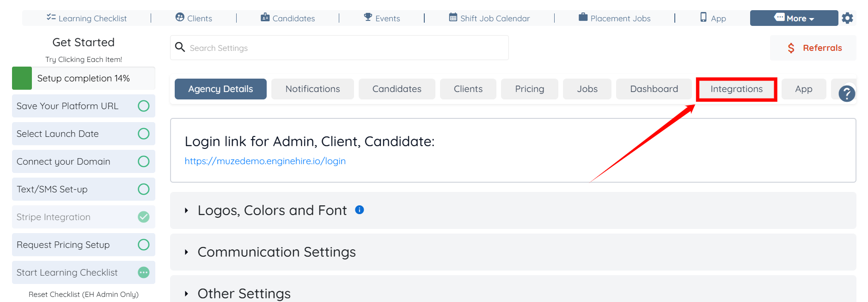Check the Select Launch Date circle
The width and height of the screenshot is (868, 302).
pos(144,134)
